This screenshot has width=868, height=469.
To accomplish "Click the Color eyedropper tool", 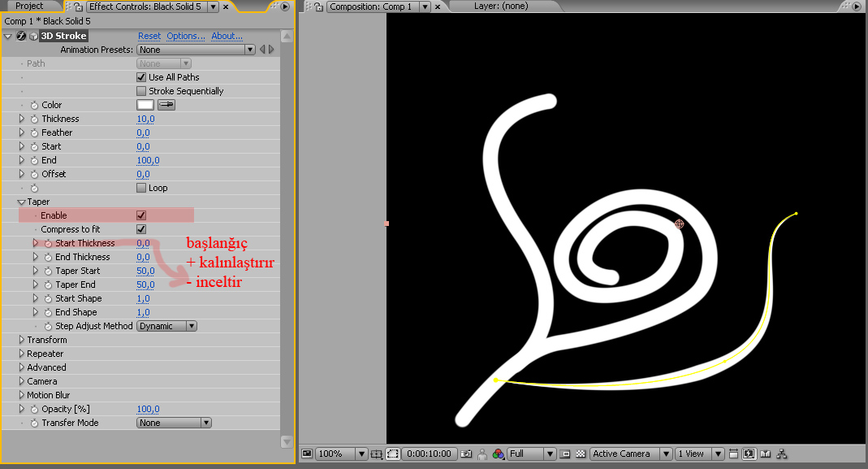I will (x=166, y=105).
